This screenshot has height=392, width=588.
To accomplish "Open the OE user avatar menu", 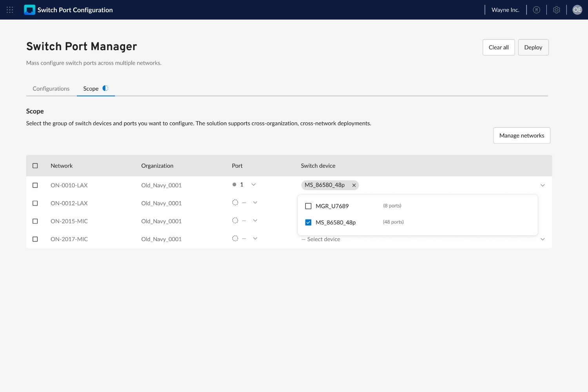I will coord(577,10).
